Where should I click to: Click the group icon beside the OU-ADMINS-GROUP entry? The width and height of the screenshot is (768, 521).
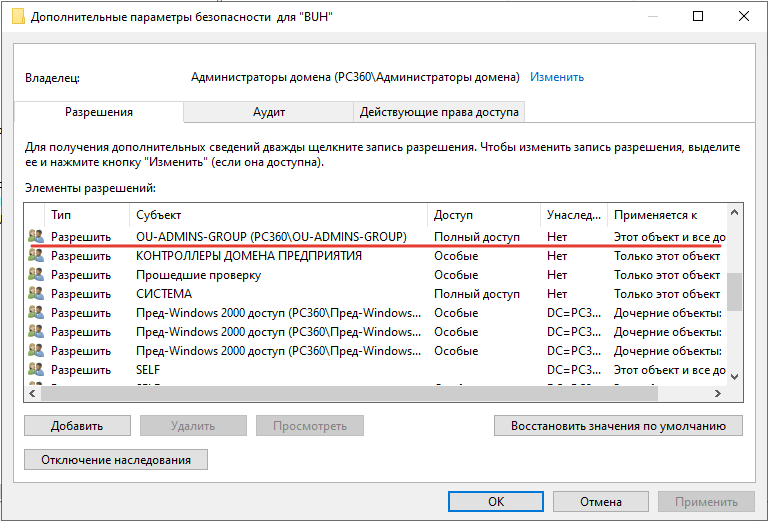tap(36, 237)
